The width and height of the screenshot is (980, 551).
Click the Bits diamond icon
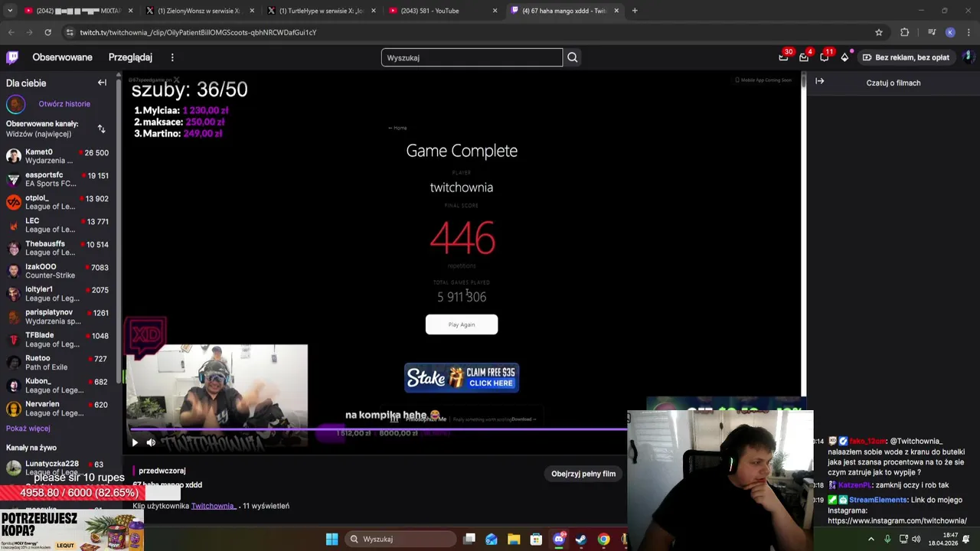pos(844,57)
